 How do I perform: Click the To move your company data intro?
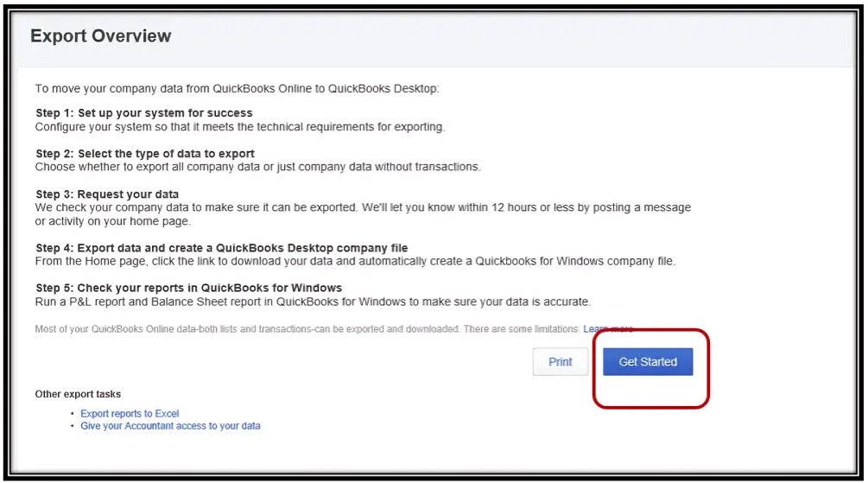(237, 88)
